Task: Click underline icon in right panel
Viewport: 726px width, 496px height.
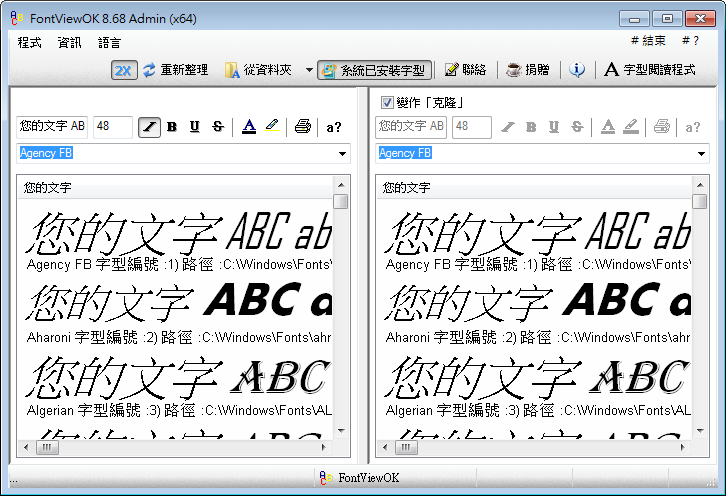Action: [554, 127]
